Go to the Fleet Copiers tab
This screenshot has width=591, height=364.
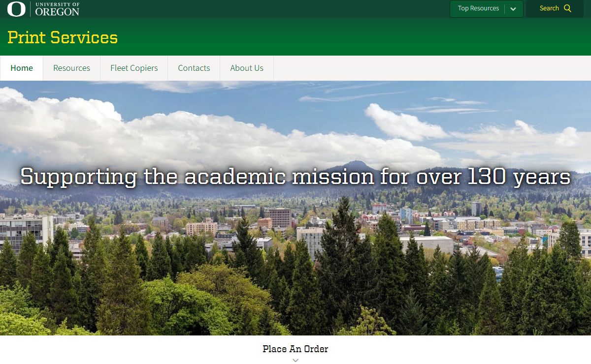pyautogui.click(x=134, y=68)
